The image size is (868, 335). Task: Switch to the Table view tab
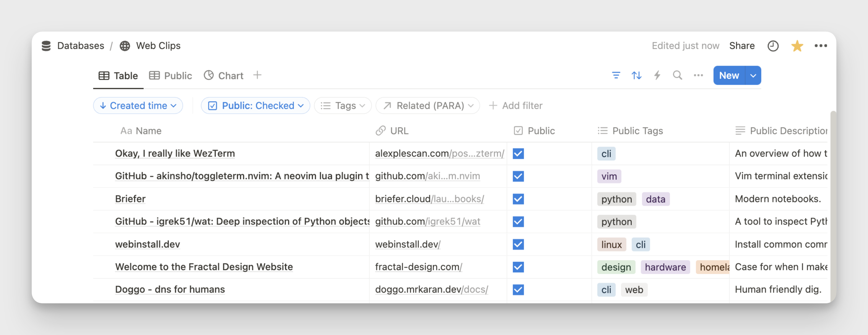point(118,76)
